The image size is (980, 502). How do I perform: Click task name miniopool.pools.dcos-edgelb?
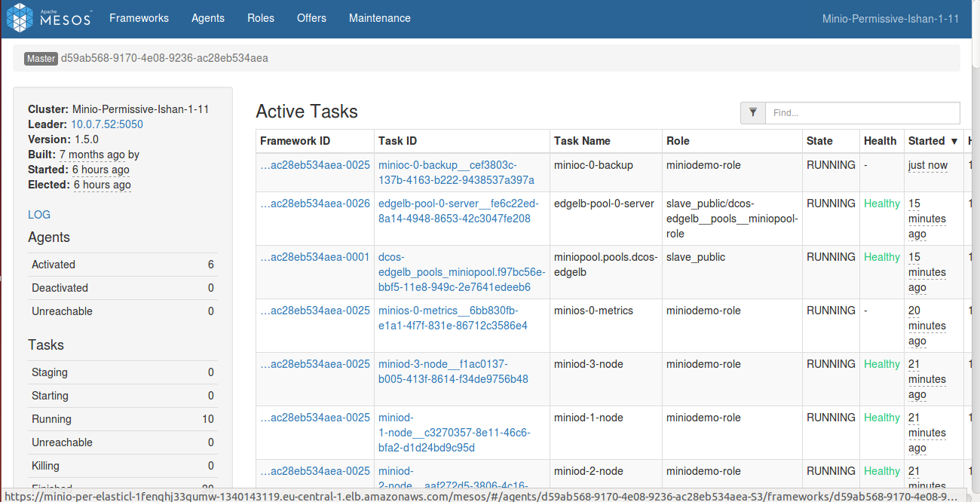click(606, 265)
